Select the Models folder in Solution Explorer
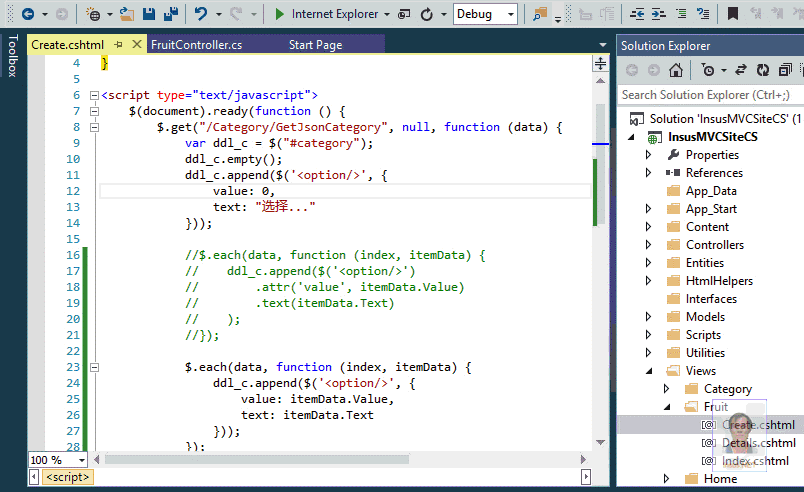 pos(705,317)
